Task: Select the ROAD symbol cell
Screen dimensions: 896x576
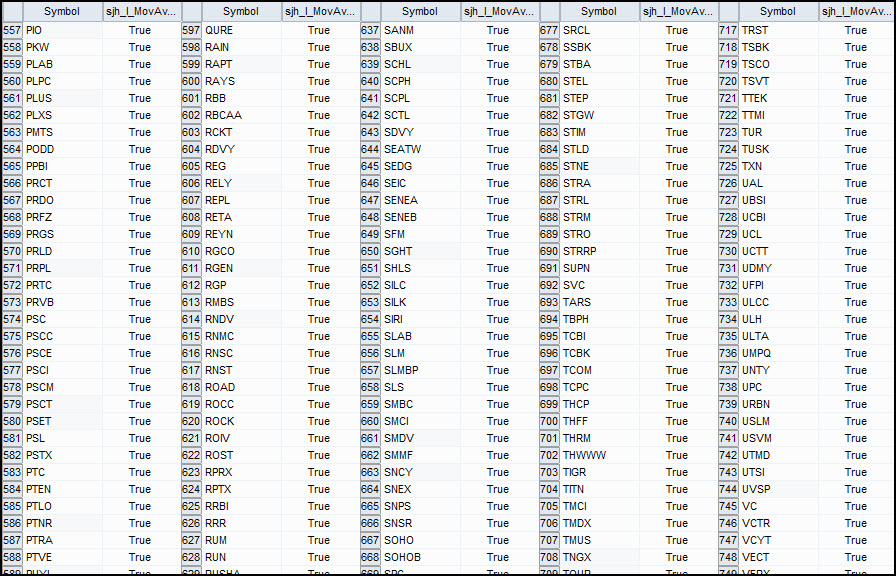Action: coord(241,387)
